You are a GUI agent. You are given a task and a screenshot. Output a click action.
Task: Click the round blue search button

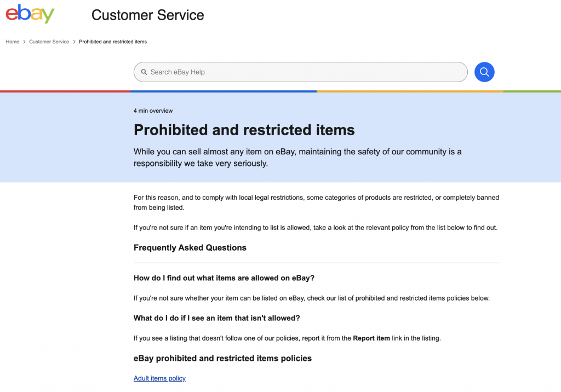pyautogui.click(x=484, y=72)
